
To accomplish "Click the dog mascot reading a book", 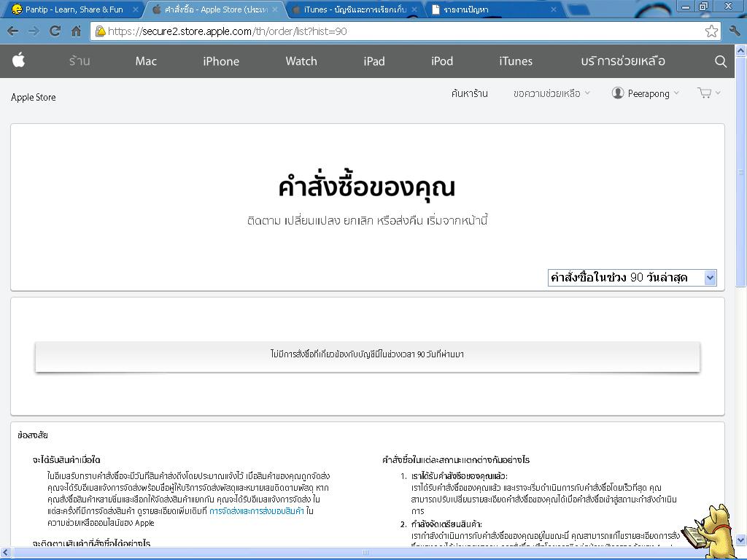I will [710, 531].
